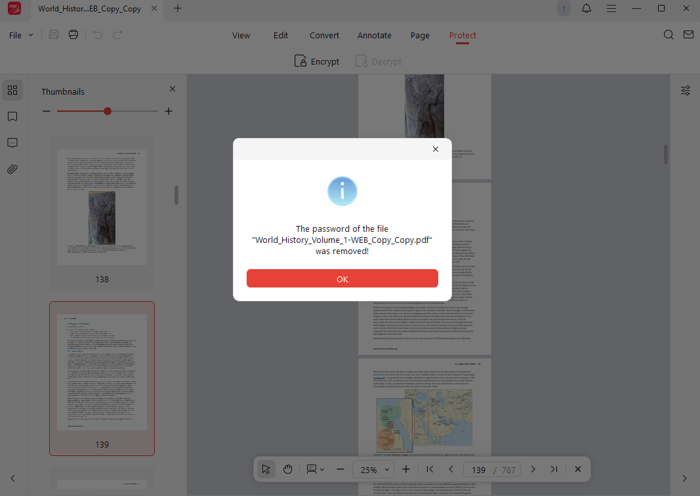Open the 25% zoom level dropdown
Image resolution: width=700 pixels, height=496 pixels.
pyautogui.click(x=375, y=470)
